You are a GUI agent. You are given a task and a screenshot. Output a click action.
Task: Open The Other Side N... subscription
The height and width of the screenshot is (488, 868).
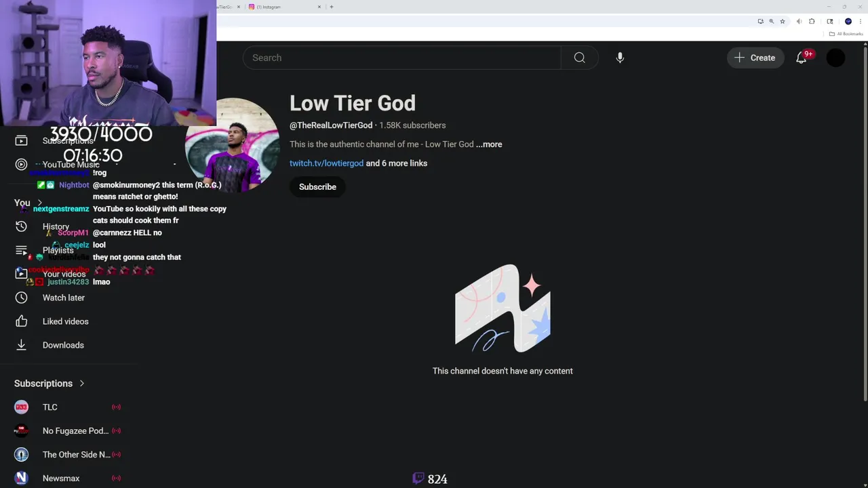pos(76,455)
